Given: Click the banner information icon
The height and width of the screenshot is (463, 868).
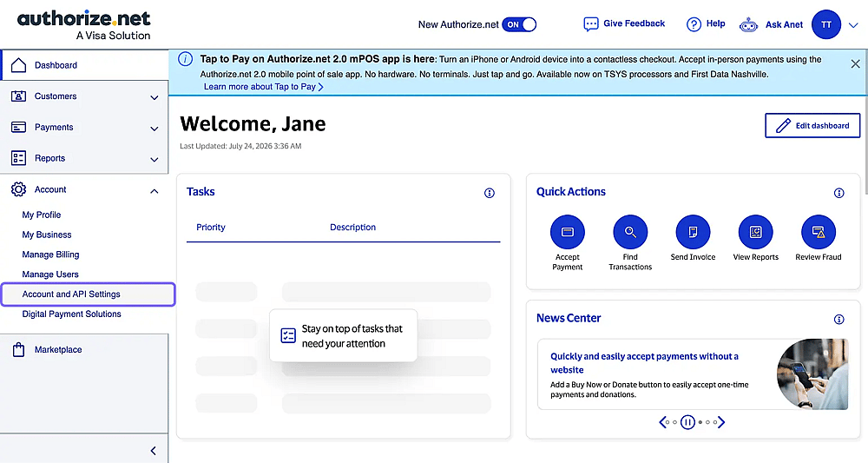Looking at the screenshot, I should click(186, 59).
